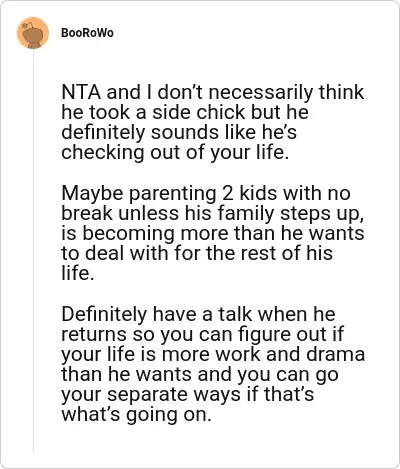Click the word "NTA" in the comment
This screenshot has width=400, height=469.
[x=81, y=92]
